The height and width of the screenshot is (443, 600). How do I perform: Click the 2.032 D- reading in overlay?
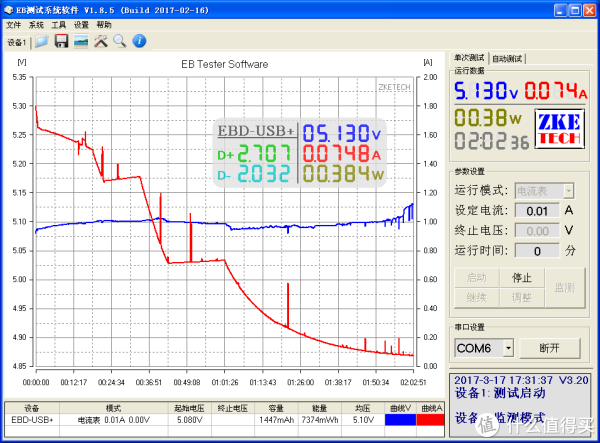tap(264, 174)
